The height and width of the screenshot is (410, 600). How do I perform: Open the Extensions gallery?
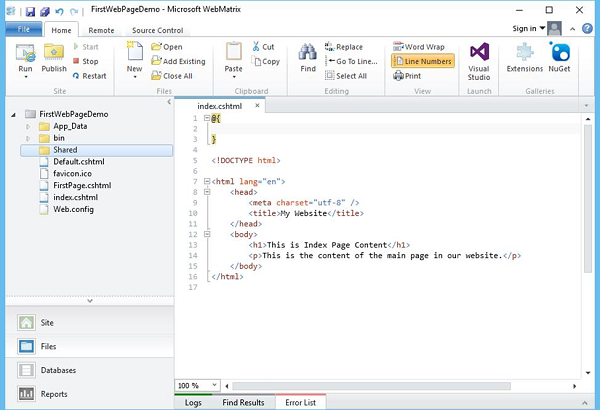point(525,54)
